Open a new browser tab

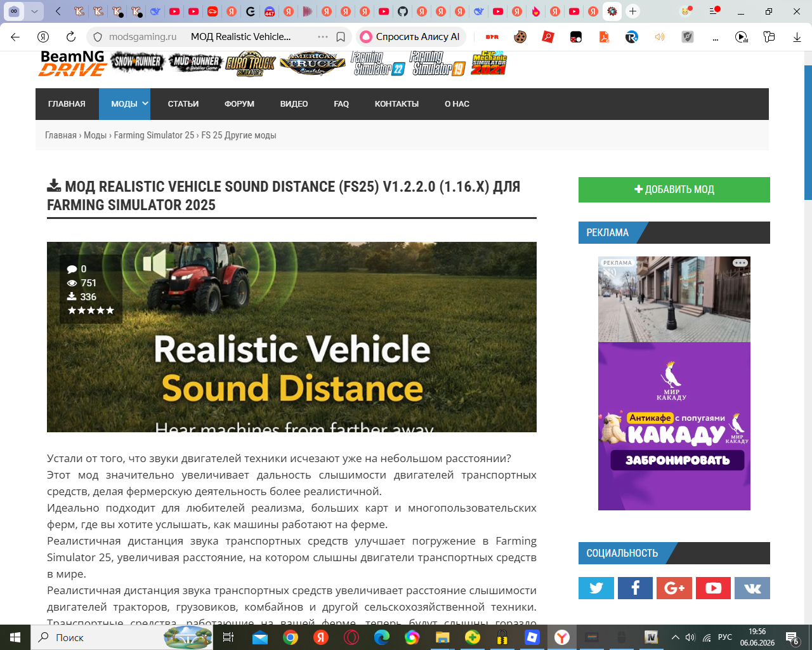point(632,11)
